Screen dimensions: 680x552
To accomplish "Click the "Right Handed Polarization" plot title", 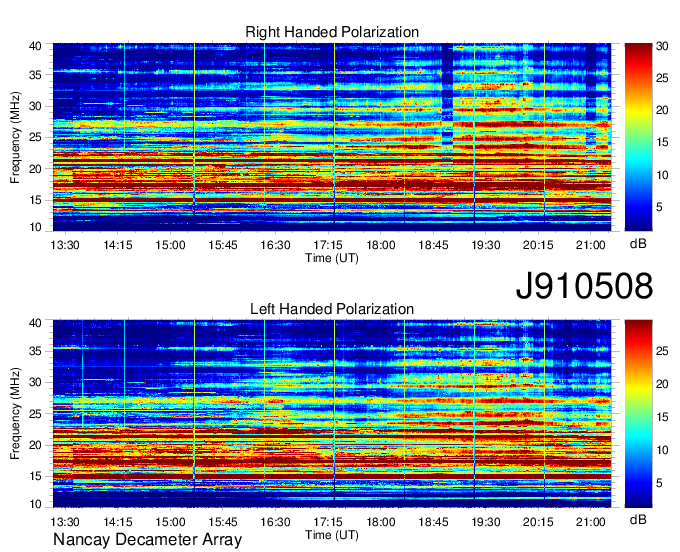I will tap(332, 32).
